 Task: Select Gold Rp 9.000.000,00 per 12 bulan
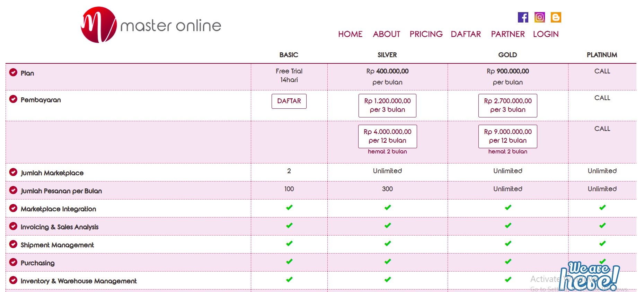[x=508, y=136]
